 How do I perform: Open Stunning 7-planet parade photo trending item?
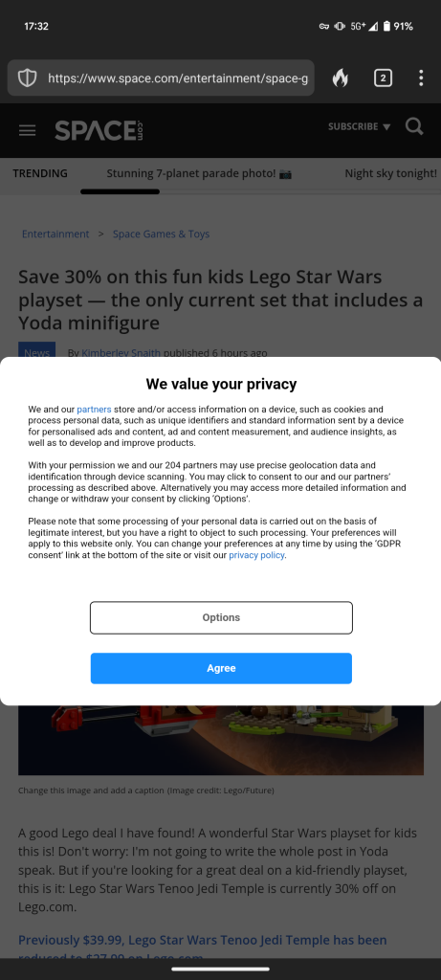(x=199, y=174)
